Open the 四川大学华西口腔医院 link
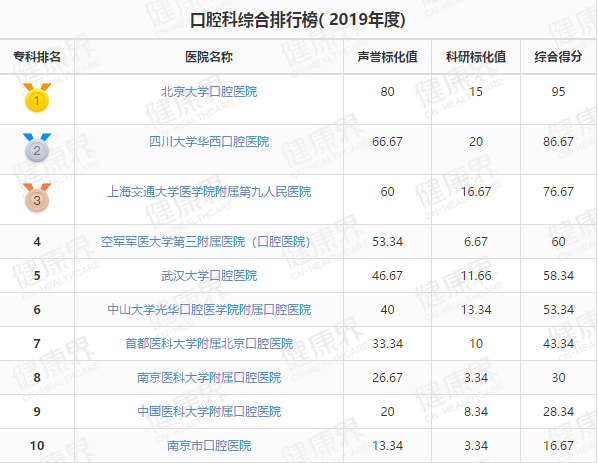 point(209,142)
